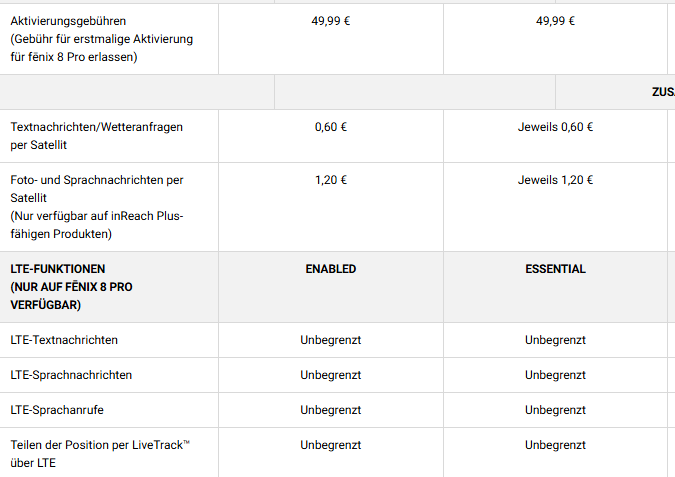Select the 0,60 € price without Jeweils

(x=331, y=127)
